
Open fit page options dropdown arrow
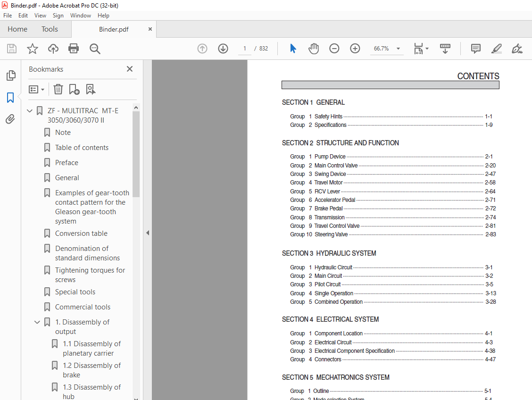(x=427, y=49)
